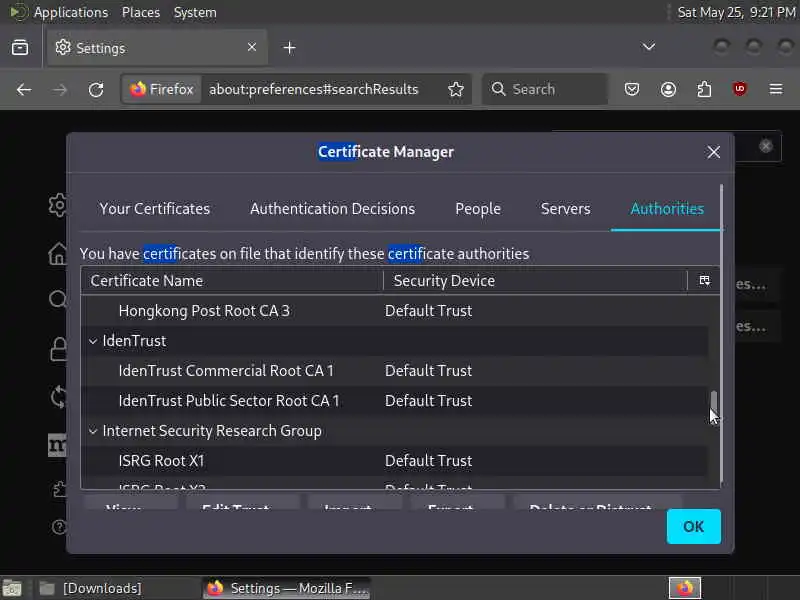Select the Authorities tab

(x=667, y=209)
